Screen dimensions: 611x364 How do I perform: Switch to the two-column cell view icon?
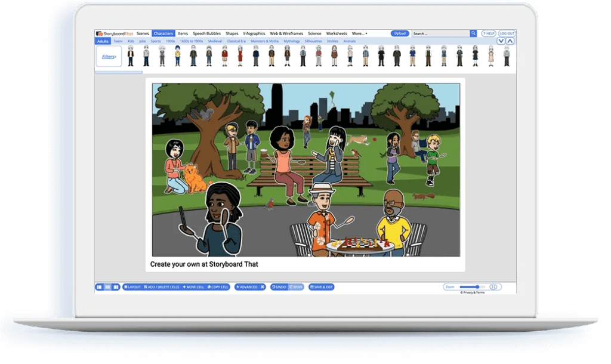(x=100, y=287)
